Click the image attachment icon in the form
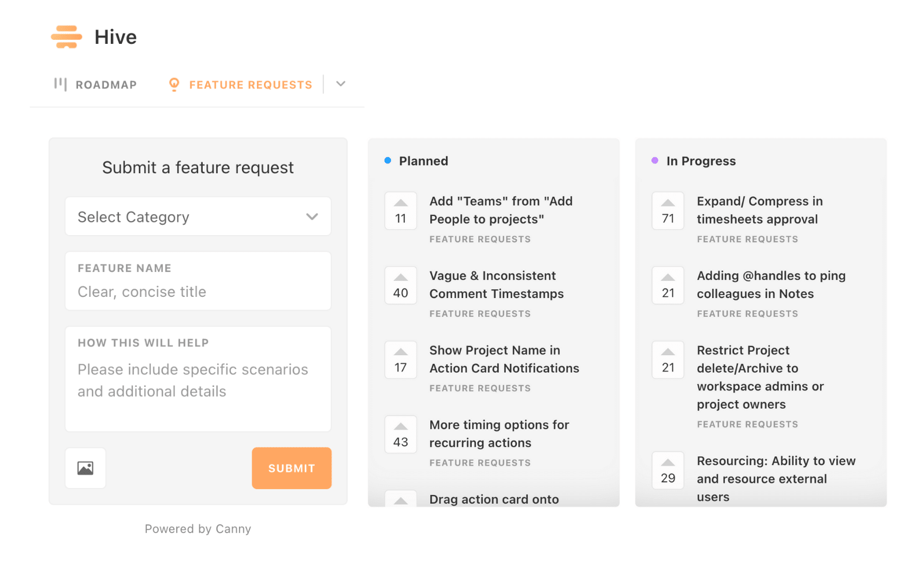 [85, 468]
